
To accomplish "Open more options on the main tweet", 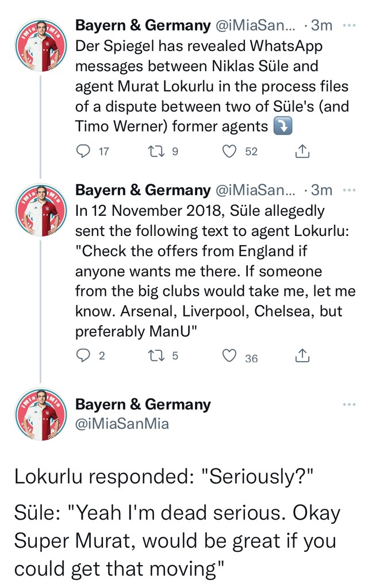I will click(348, 405).
